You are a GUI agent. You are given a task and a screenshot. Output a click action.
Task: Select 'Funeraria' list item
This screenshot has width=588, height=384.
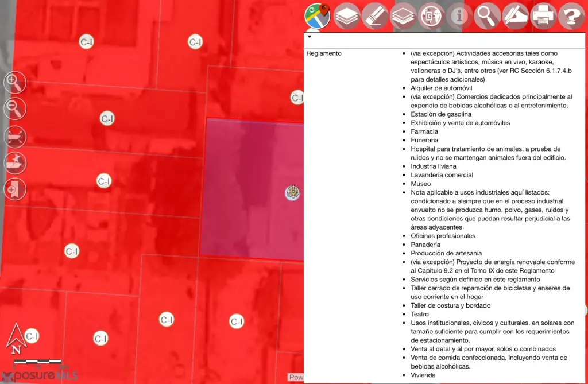(x=424, y=140)
